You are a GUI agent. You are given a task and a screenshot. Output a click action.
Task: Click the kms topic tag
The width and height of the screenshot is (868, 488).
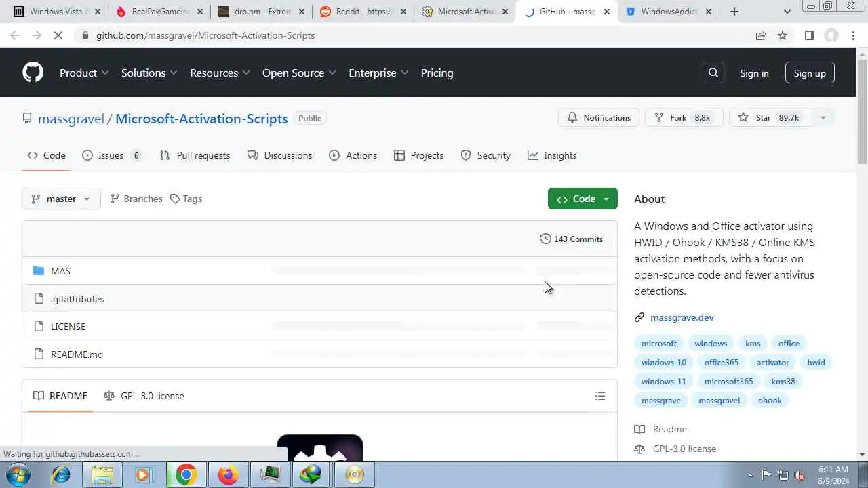[x=753, y=344]
